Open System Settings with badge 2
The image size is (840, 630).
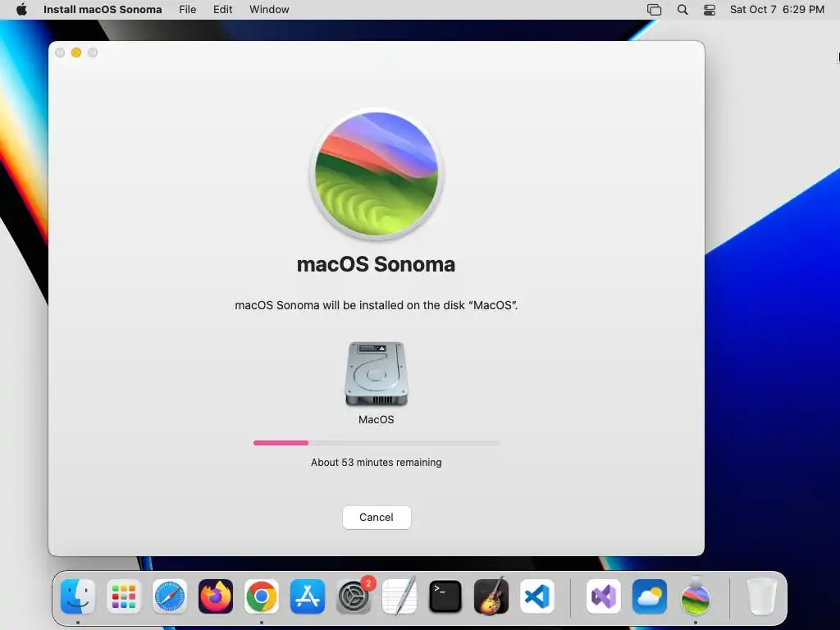pyautogui.click(x=354, y=596)
